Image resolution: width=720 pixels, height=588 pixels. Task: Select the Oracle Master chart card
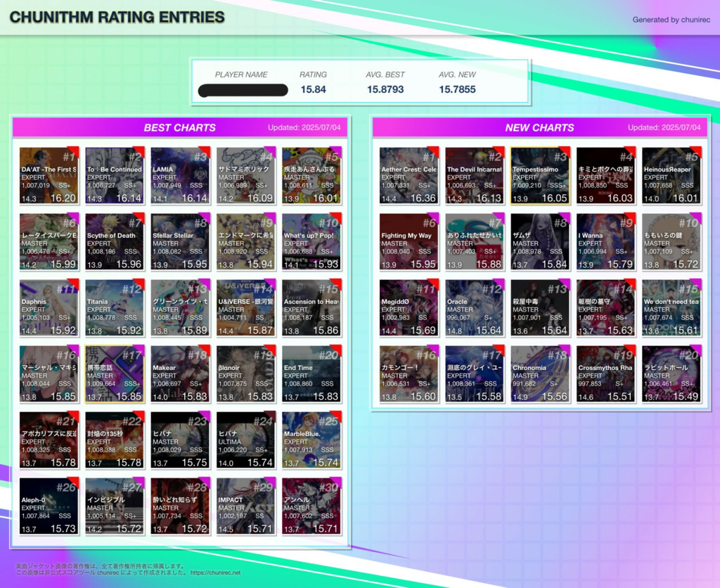point(475,308)
